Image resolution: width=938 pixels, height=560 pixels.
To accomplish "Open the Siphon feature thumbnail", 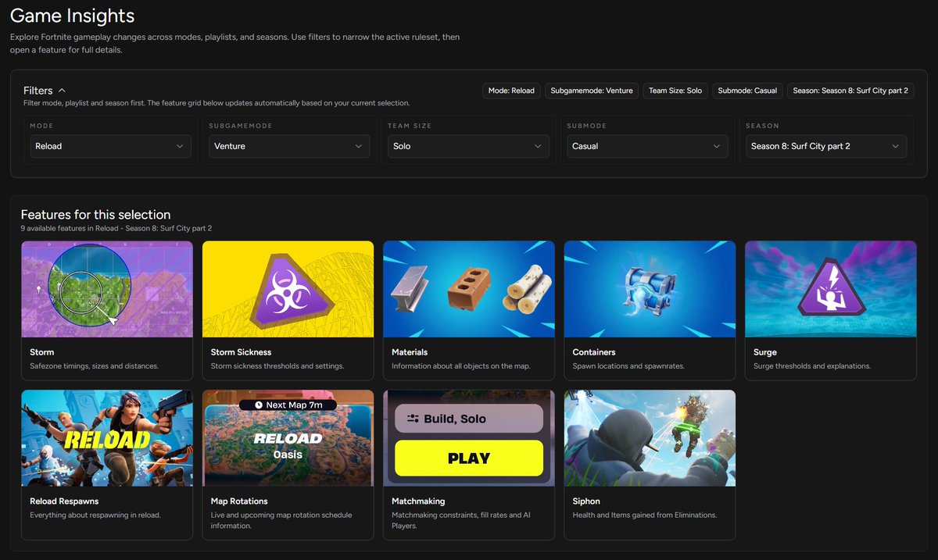I will coord(650,438).
